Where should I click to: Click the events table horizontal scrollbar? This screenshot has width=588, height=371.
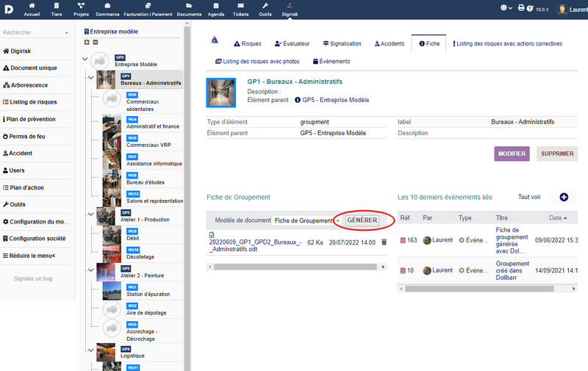[479, 289]
